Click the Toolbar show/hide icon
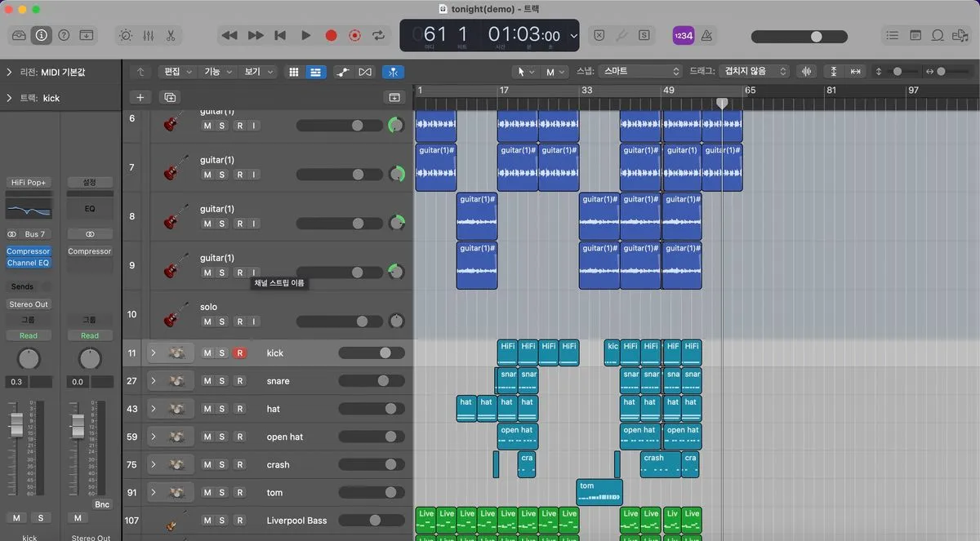 pos(87,35)
